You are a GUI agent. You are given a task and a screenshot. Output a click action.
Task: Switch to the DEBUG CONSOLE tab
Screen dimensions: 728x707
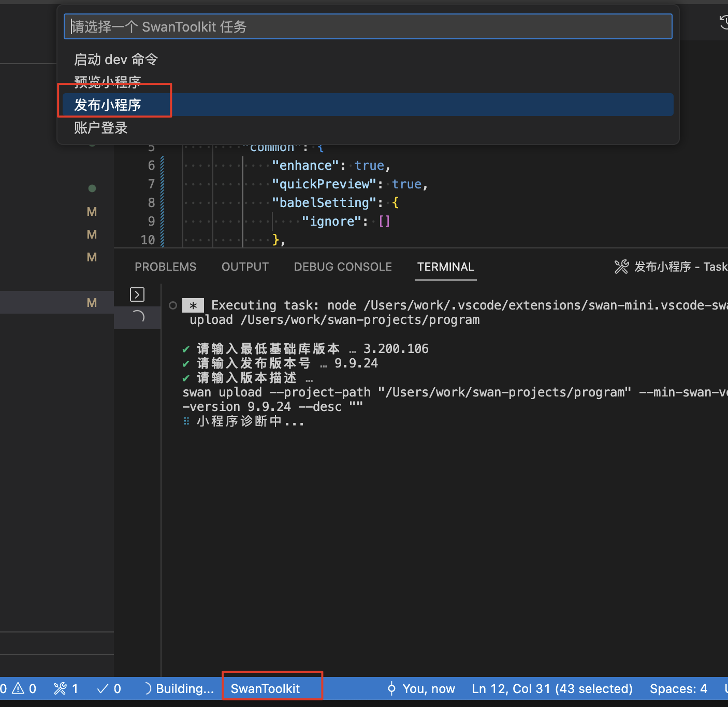pyautogui.click(x=343, y=267)
